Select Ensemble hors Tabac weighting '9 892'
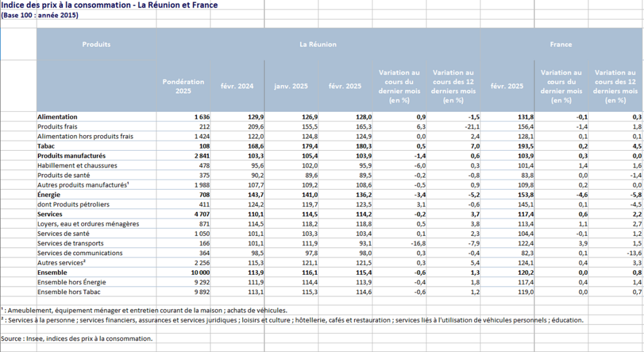Screen dimensions: 644x352 pyautogui.click(x=202, y=292)
